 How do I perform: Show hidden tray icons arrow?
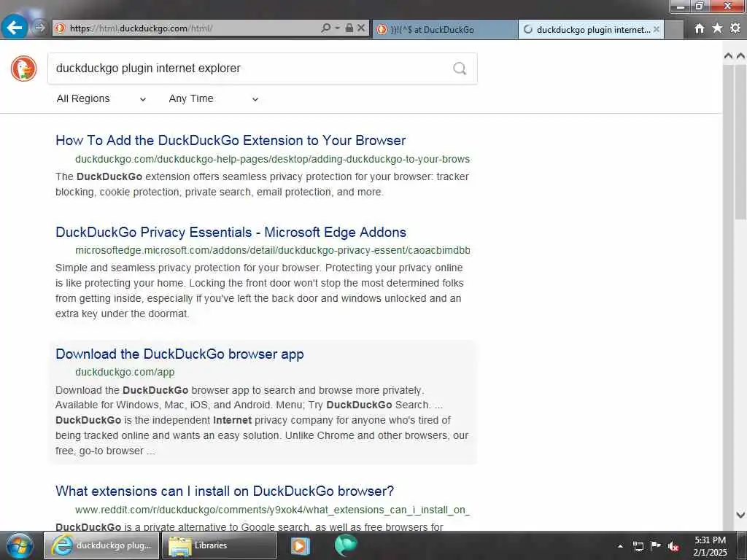pyautogui.click(x=620, y=546)
